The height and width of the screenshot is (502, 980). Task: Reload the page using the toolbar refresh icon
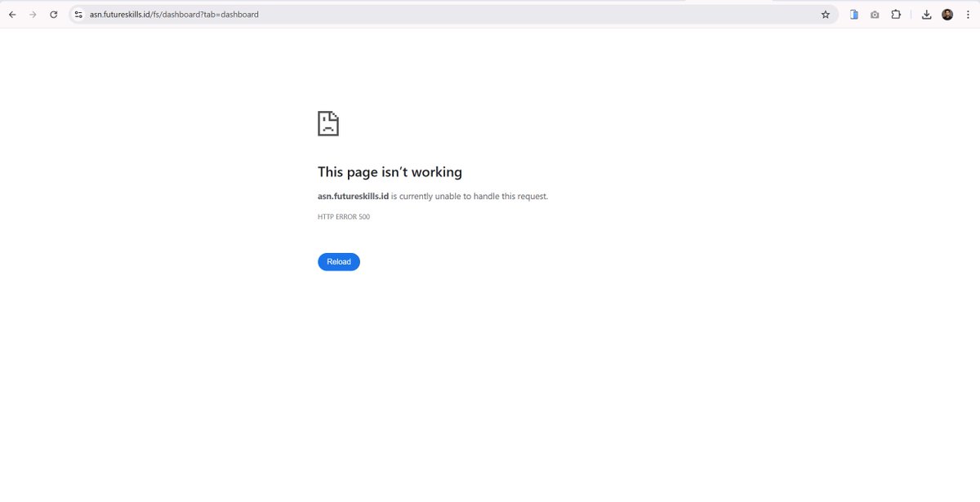[x=54, y=15]
